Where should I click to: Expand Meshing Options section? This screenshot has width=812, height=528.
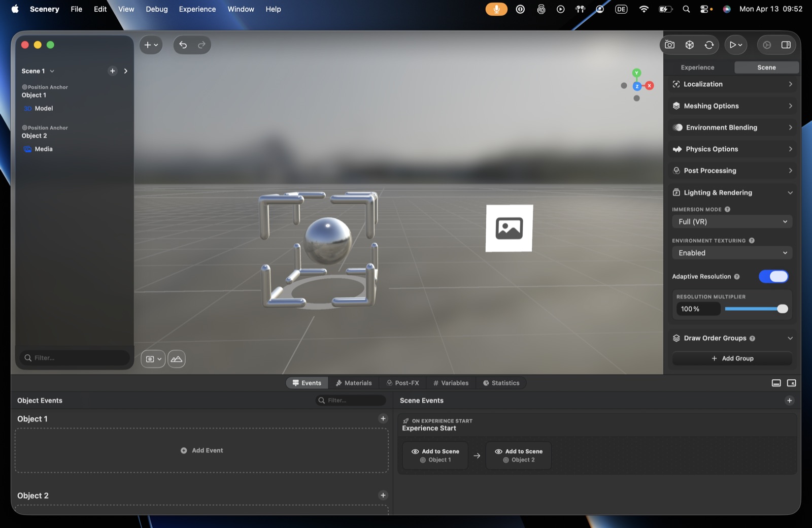pyautogui.click(x=732, y=106)
